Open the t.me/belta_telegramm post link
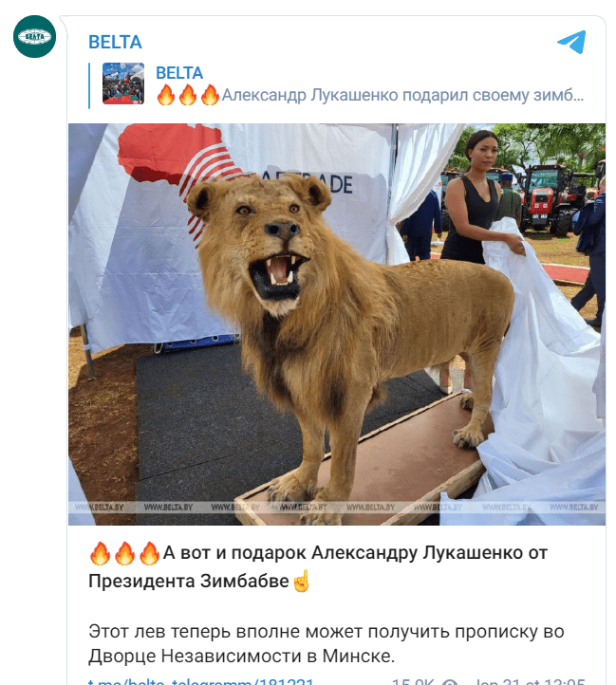 coord(200,681)
